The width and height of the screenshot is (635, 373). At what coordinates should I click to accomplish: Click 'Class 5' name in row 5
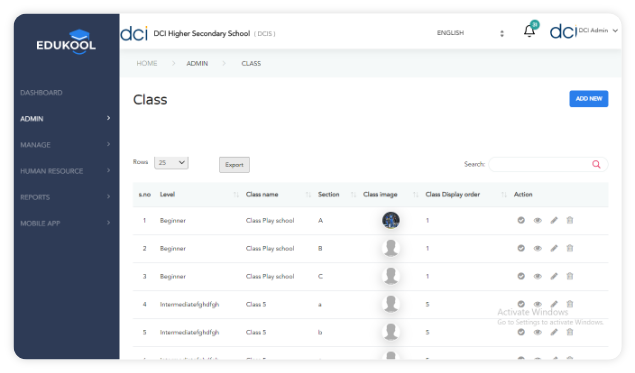coord(256,332)
